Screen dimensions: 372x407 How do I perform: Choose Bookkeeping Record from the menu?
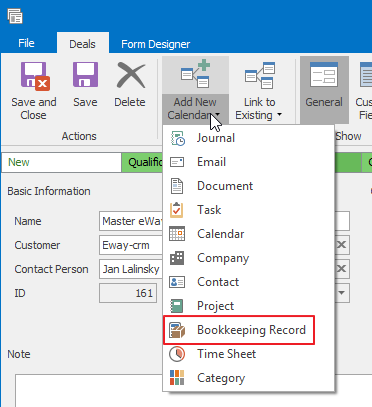point(248,330)
